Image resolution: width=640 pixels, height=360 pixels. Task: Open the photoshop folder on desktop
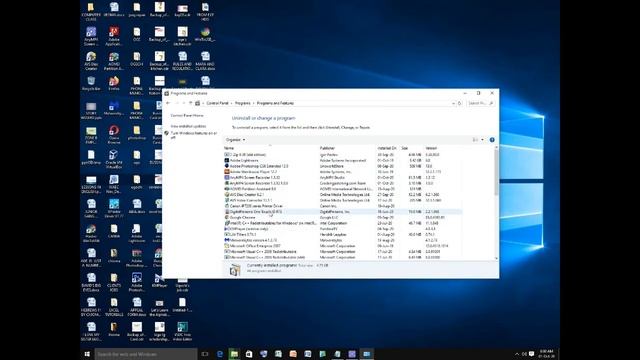coord(137,133)
